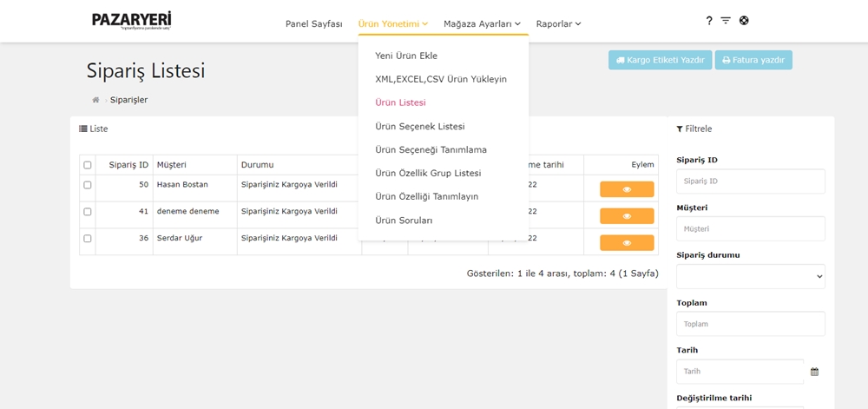868x409 pixels.
Task: Check the box for Hasan Bostan's order
Action: pyautogui.click(x=88, y=185)
